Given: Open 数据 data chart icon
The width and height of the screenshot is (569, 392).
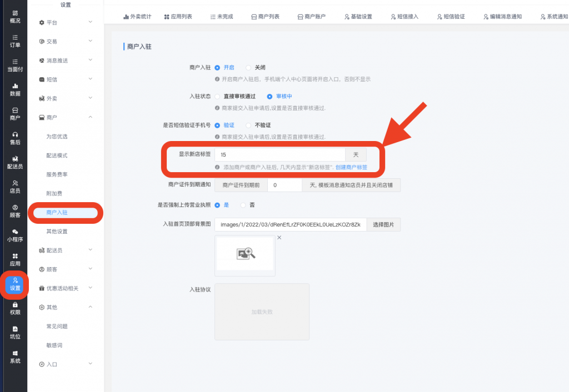Looking at the screenshot, I should tap(15, 89).
